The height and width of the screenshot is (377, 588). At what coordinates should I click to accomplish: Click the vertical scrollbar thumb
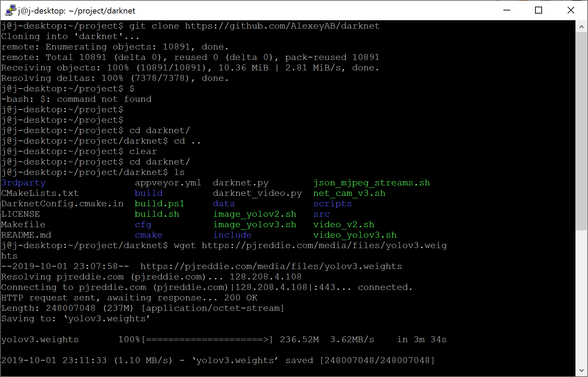(581, 131)
